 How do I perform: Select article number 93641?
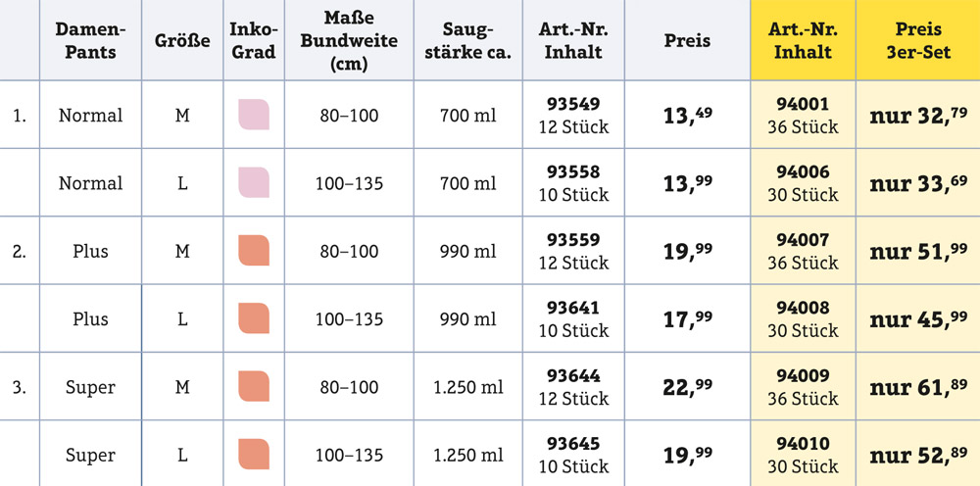(x=573, y=308)
